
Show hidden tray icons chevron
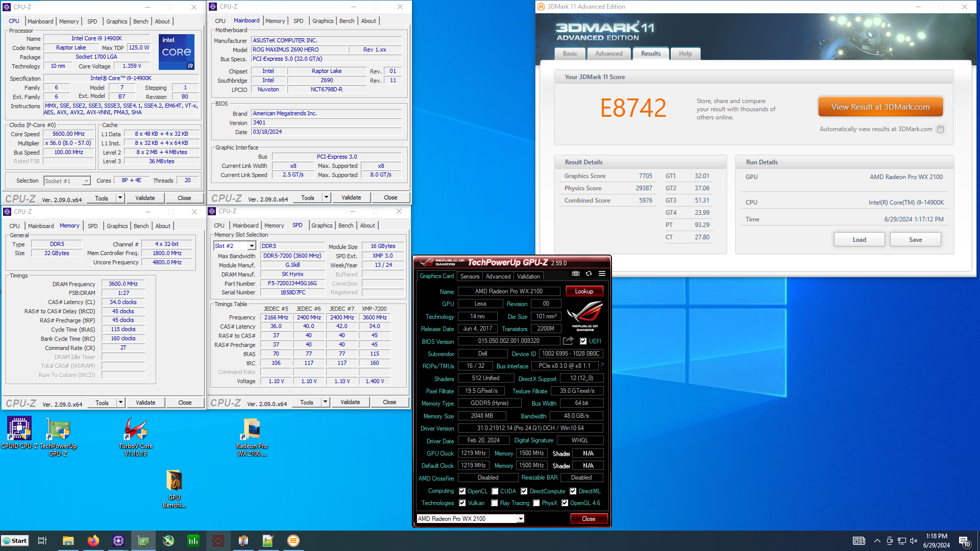click(x=877, y=541)
